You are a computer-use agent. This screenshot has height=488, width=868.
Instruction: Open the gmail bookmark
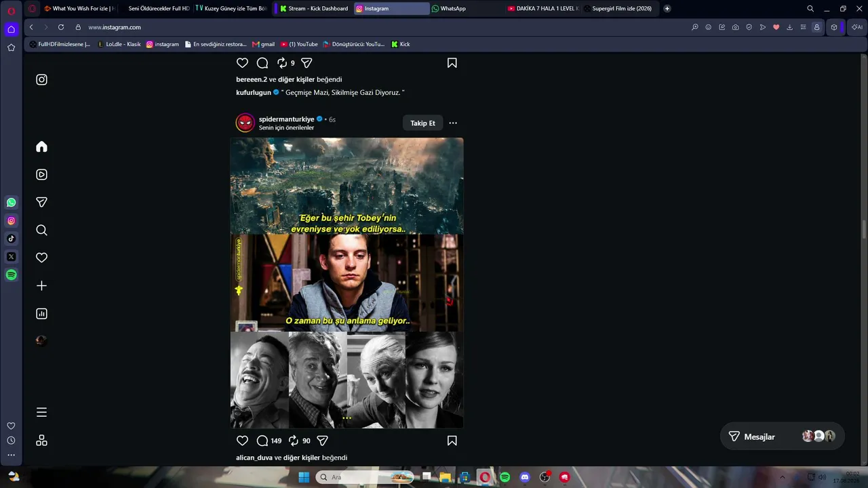263,44
